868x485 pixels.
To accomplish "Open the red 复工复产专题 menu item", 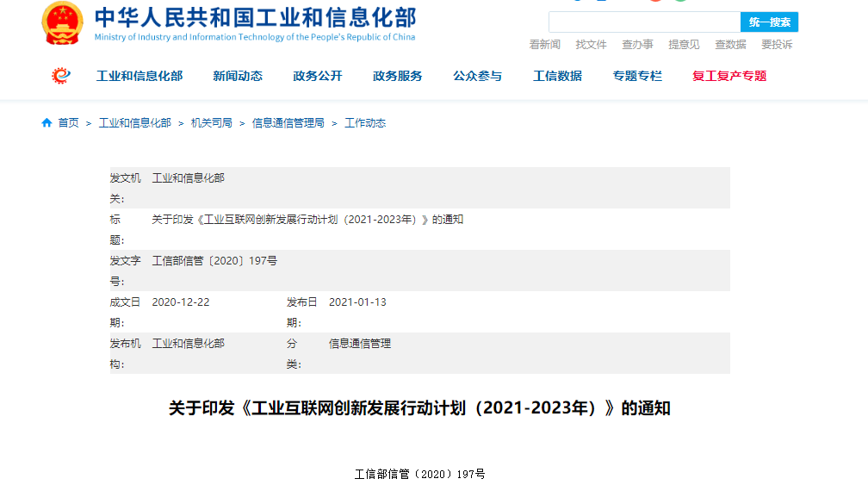I will [x=728, y=76].
